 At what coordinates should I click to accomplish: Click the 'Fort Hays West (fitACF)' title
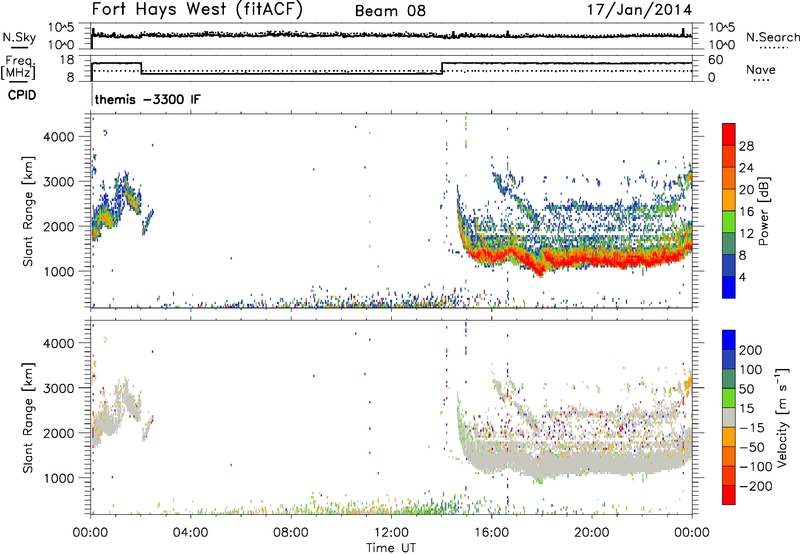[196, 10]
